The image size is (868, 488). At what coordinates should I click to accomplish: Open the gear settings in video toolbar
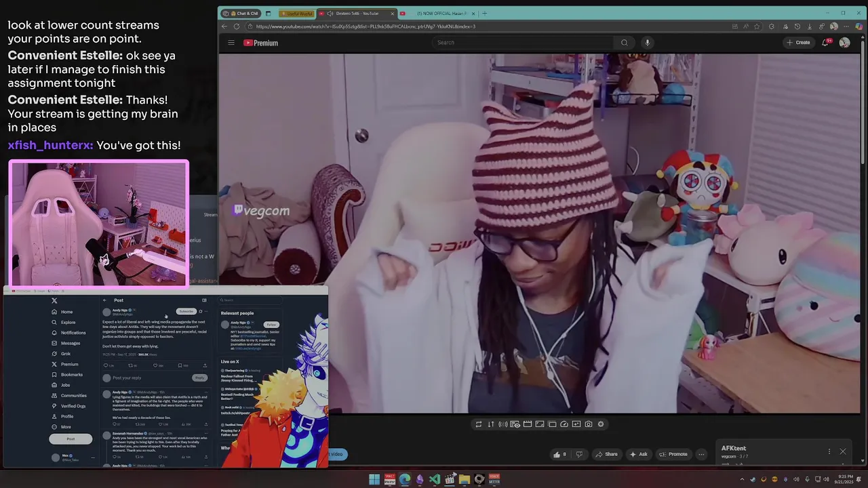click(x=601, y=424)
